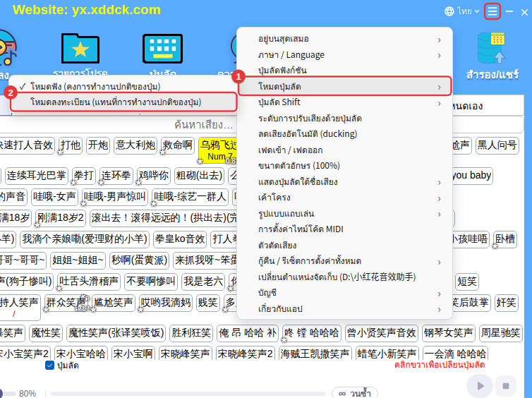Viewport: 532px width, 398px height.
Task: Click the playback progress bar
Action: [x=188, y=394]
